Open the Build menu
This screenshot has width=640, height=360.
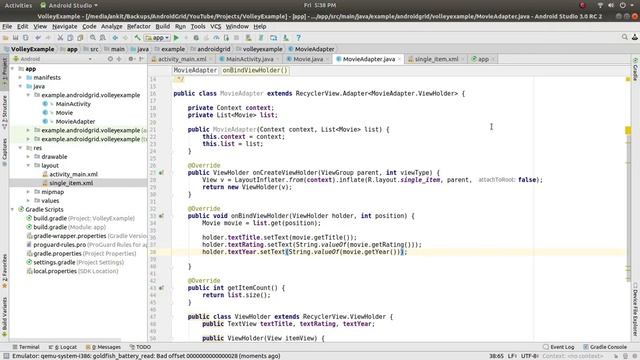pyautogui.click(x=162, y=27)
